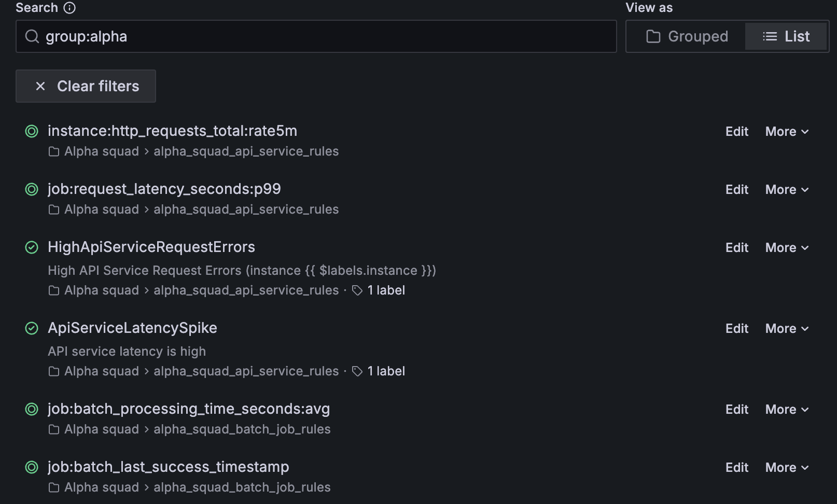Click the info icon next to Search
This screenshot has height=504, width=837.
click(69, 8)
